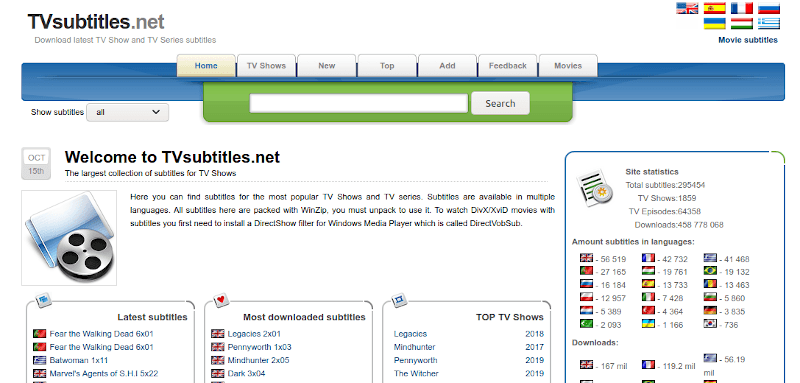
Task: Open Marvel's Agents of S.H.I 5x22 link
Action: [104, 373]
